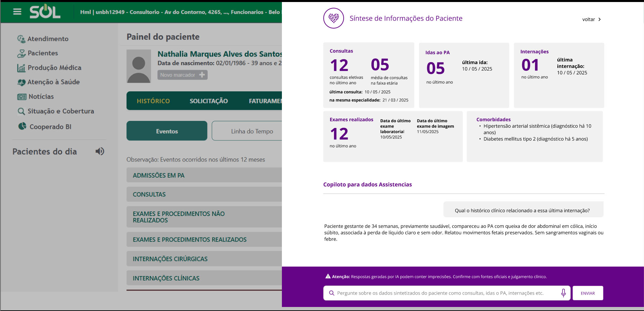Viewport: 644px width, 311px height.
Task: Activate the microphone voice input icon
Action: pyautogui.click(x=563, y=293)
